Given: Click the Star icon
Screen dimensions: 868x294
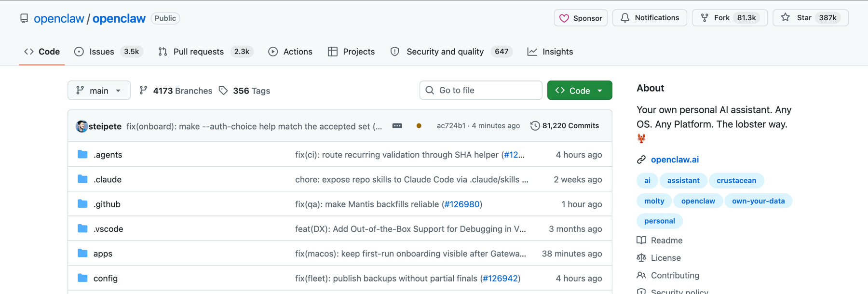Looking at the screenshot, I should (786, 17).
